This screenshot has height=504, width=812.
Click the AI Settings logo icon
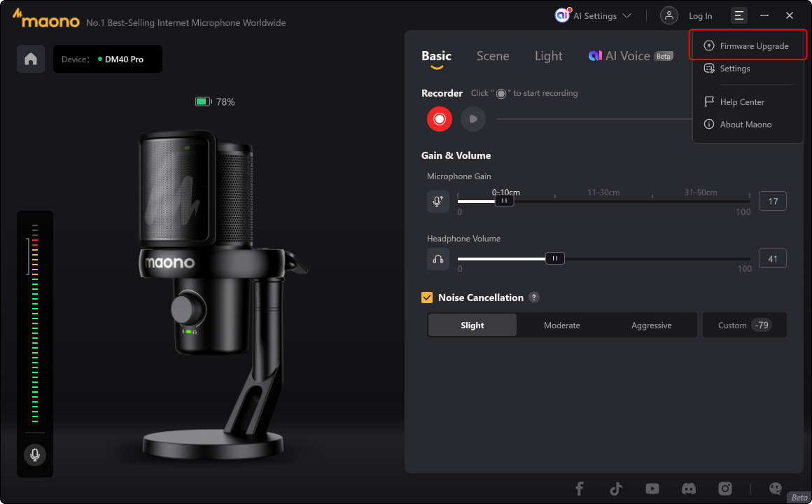[x=562, y=15]
